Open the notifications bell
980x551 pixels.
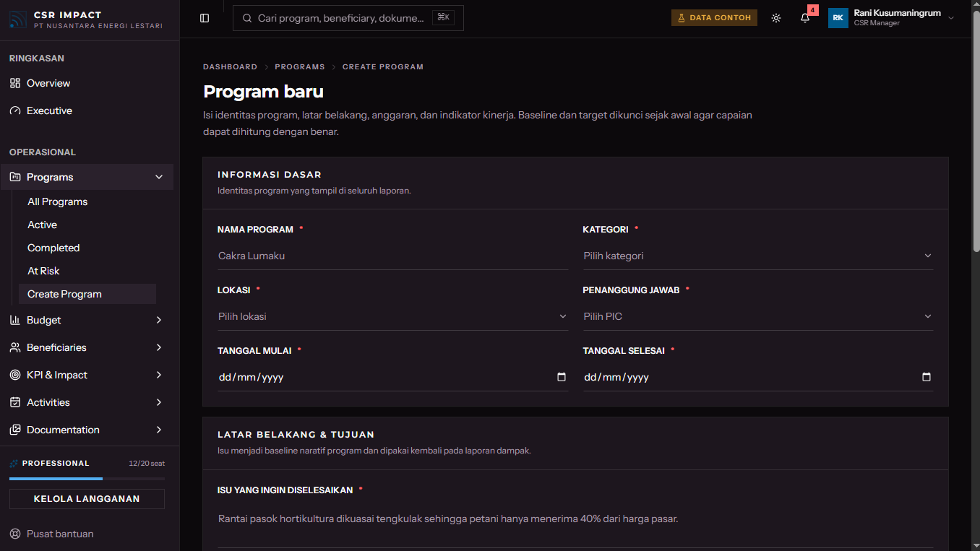(805, 18)
